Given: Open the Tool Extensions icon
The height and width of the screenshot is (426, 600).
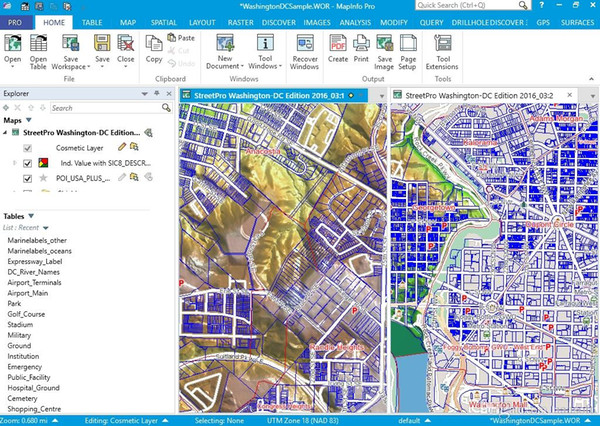Looking at the screenshot, I should tap(442, 43).
